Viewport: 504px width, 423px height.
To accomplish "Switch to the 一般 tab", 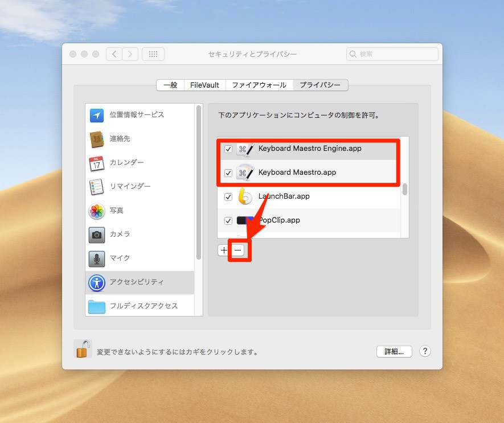I will 170,85.
